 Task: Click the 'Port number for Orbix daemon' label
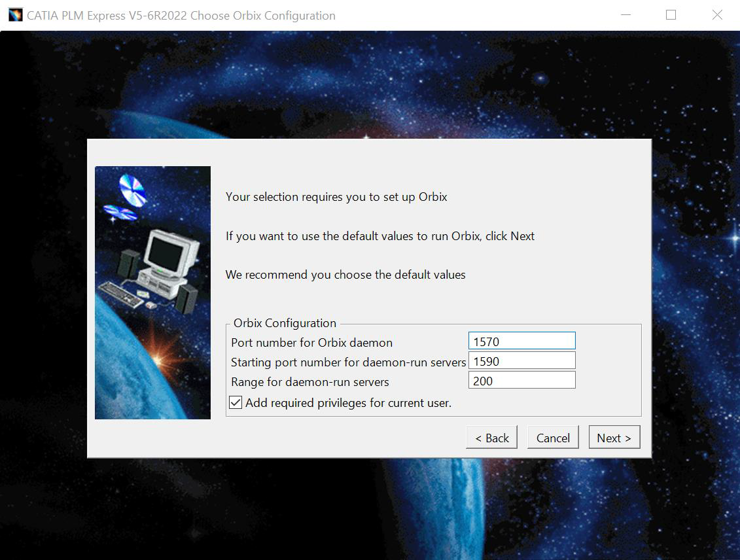[311, 343]
